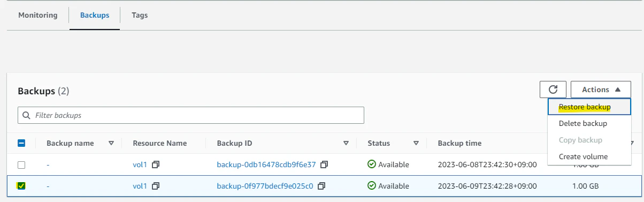Click backup time 2023-06-08T23:42:30+09:00
The width and height of the screenshot is (644, 202).
pos(487,164)
